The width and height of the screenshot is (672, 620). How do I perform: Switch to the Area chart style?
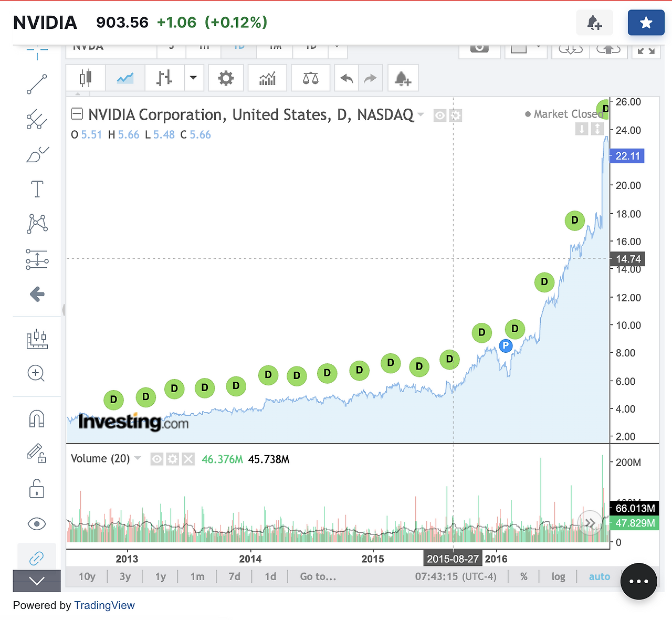pos(125,78)
